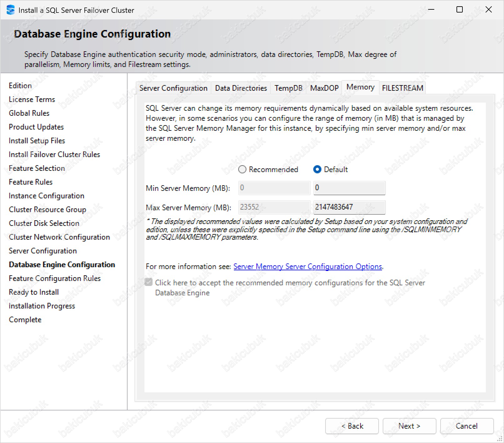Switch to the TempDB tab
The width and height of the screenshot is (504, 443).
point(288,88)
